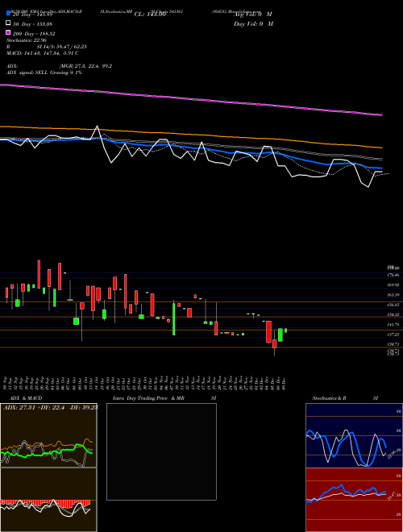Click the orange moving average line

click(191, 135)
